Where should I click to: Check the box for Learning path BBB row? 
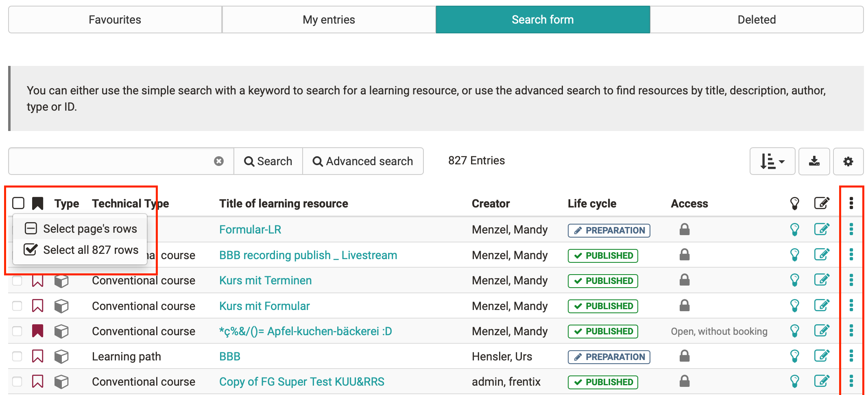17,356
